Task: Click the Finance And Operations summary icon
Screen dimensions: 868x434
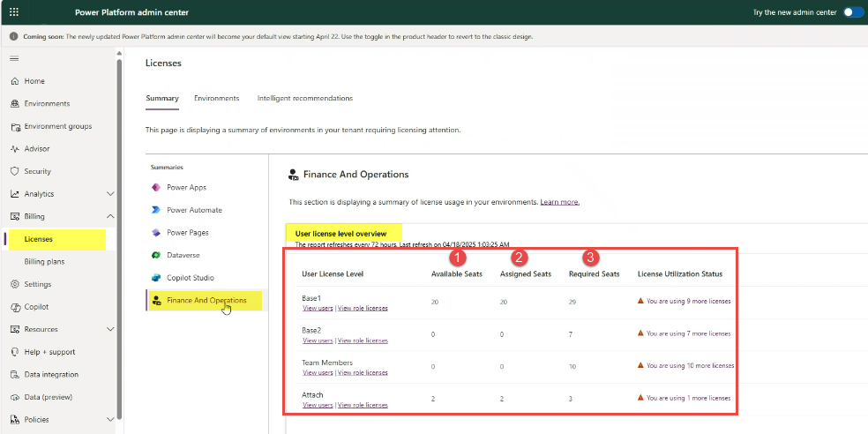Action: click(x=156, y=301)
